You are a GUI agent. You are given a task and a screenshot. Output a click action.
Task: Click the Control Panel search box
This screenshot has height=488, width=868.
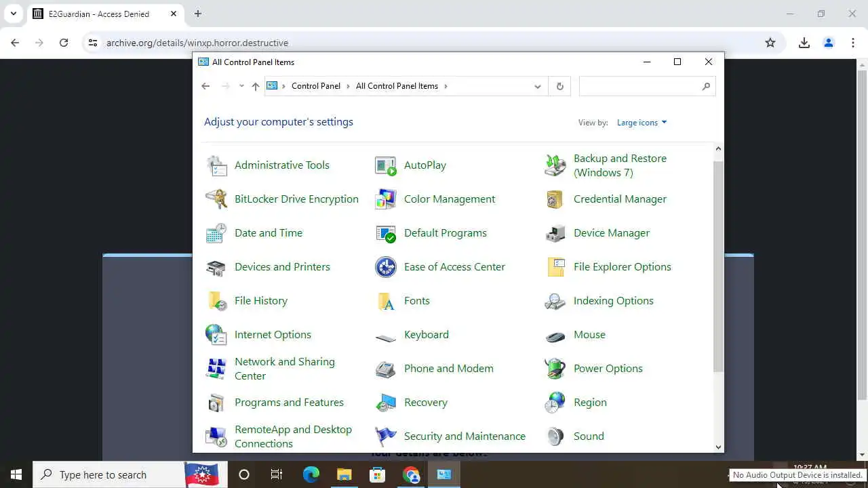tap(647, 86)
